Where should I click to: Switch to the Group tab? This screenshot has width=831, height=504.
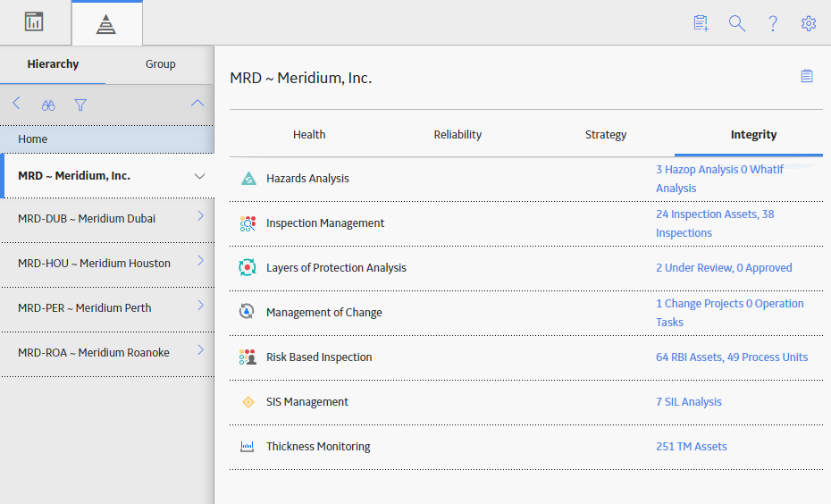[161, 64]
